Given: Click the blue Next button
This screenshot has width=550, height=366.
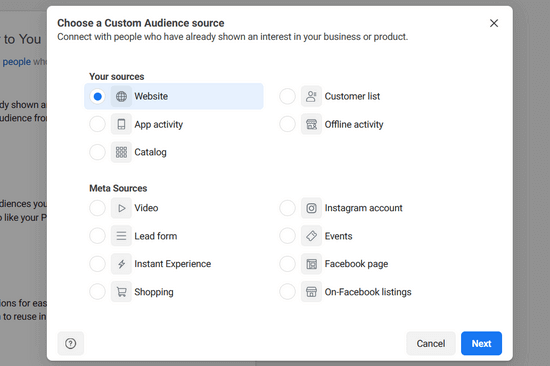Looking at the screenshot, I should [x=481, y=343].
